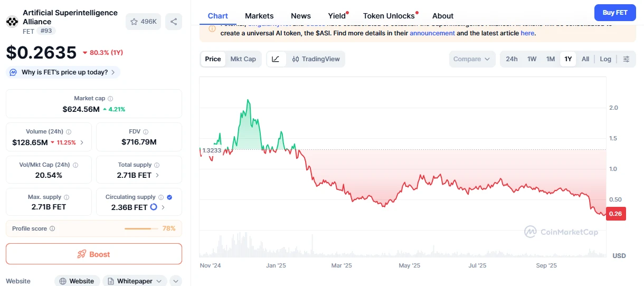Screen dimensions: 644x286
Task: Click the FET token logo icon
Action: 12,22
